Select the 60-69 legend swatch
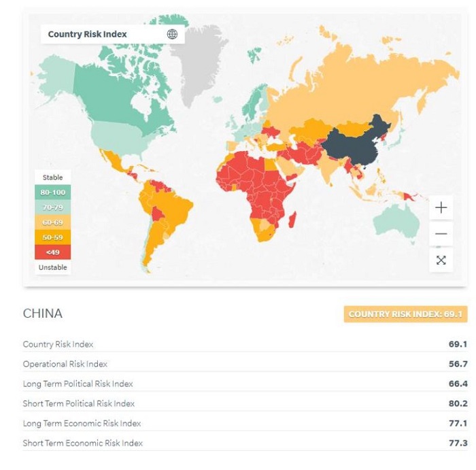The width and height of the screenshot is (476, 470). tap(52, 222)
